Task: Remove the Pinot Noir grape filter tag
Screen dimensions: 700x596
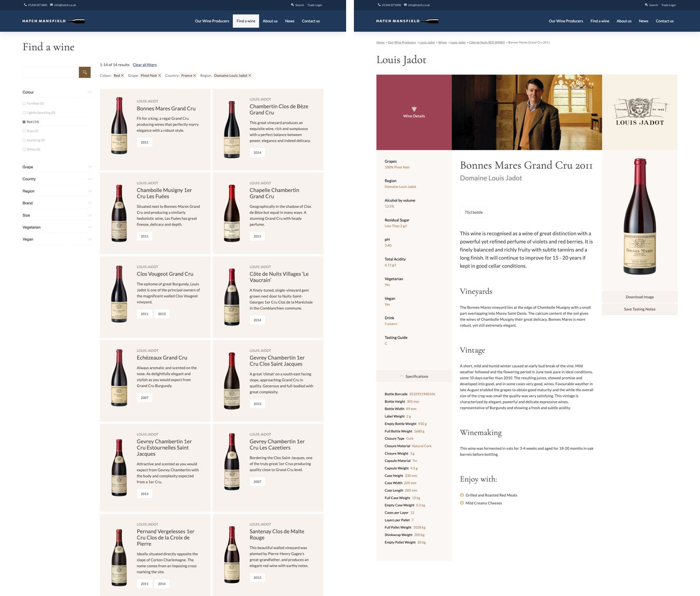Action: (160, 76)
